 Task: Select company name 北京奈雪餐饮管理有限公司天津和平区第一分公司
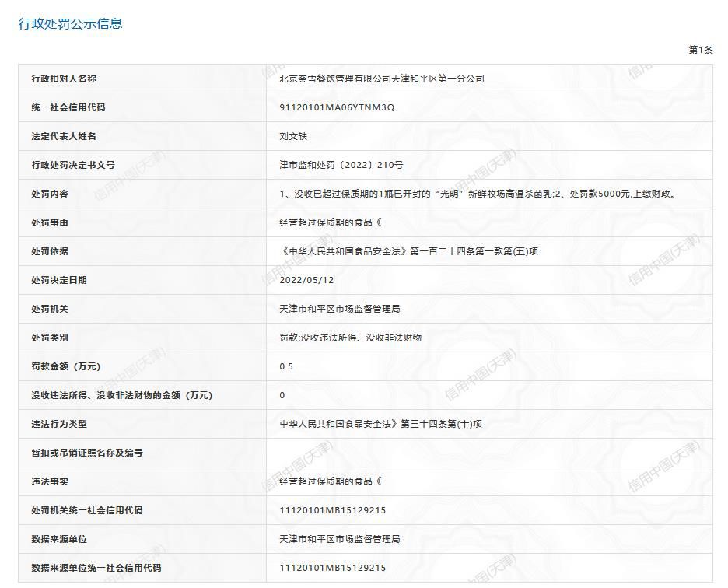382,79
